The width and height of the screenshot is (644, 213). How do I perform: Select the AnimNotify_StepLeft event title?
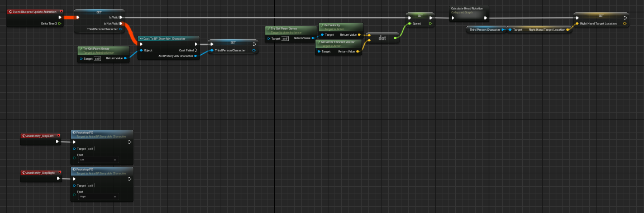[40, 136]
